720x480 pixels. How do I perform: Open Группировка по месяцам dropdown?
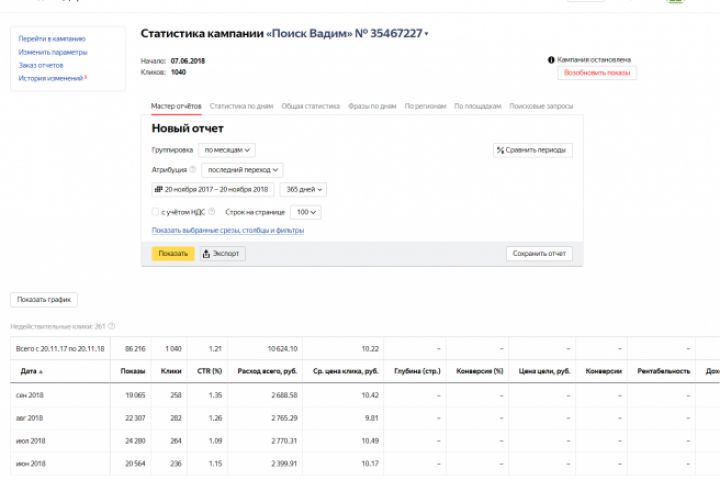(x=227, y=150)
